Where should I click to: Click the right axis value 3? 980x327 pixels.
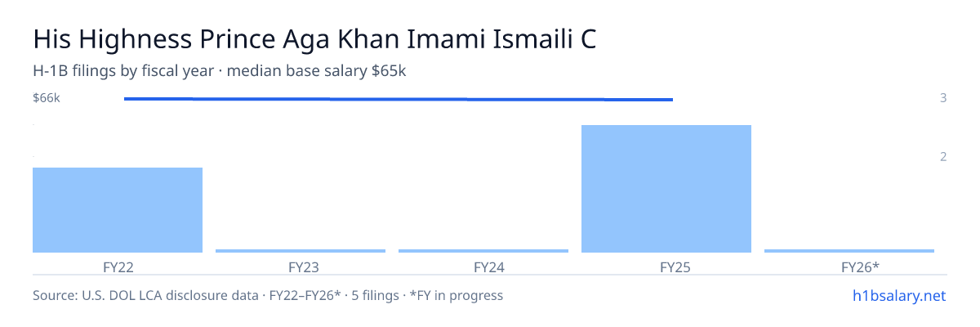(943, 98)
